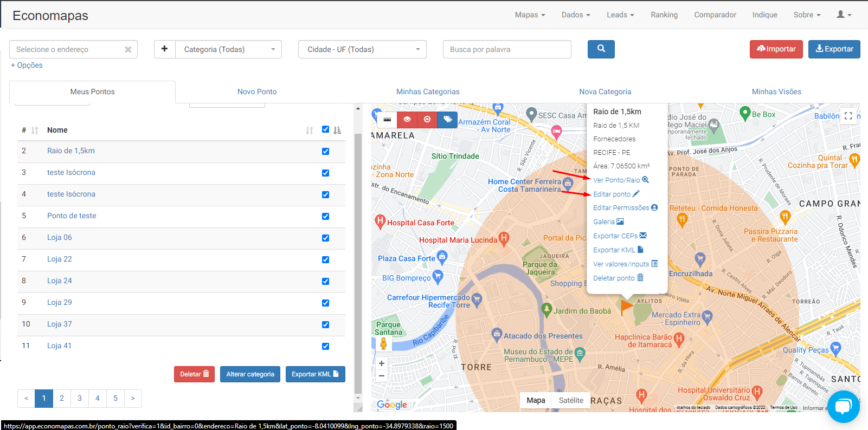868x430 pixels.
Task: Open the Mapas menu in navbar
Action: pos(530,15)
